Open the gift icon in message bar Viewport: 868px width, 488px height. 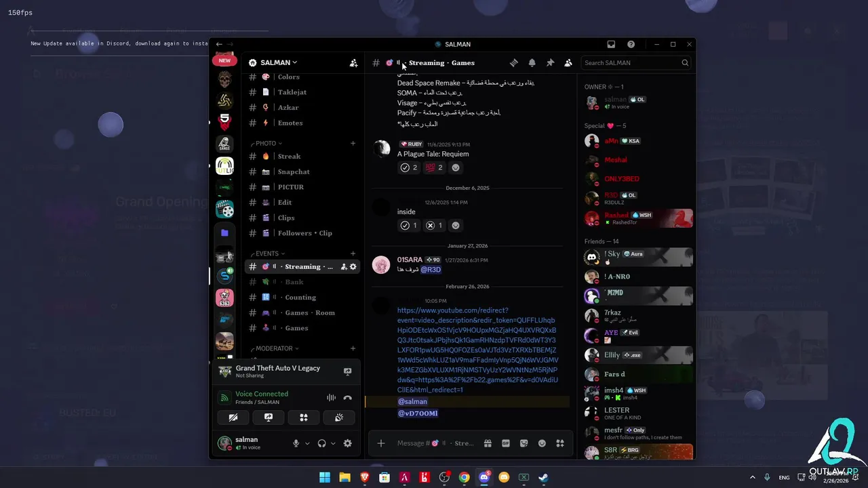(488, 443)
